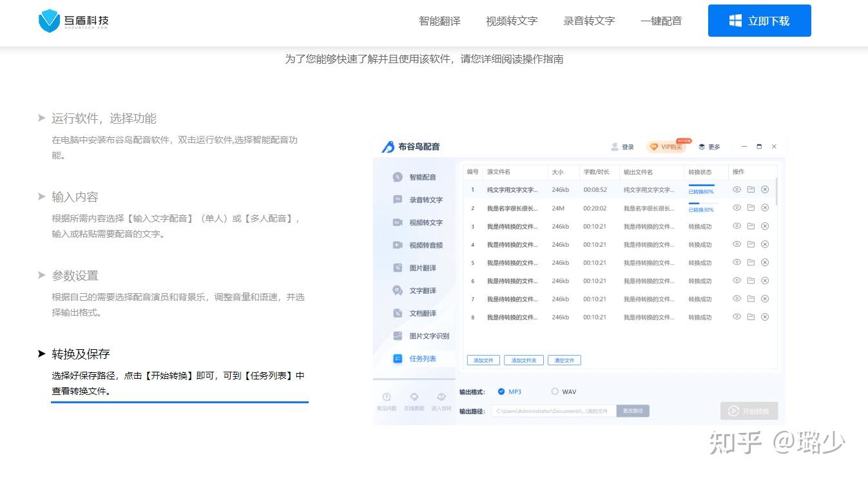The image size is (868, 478).
Task: Click the 输出路径 text field
Action: coord(554,411)
